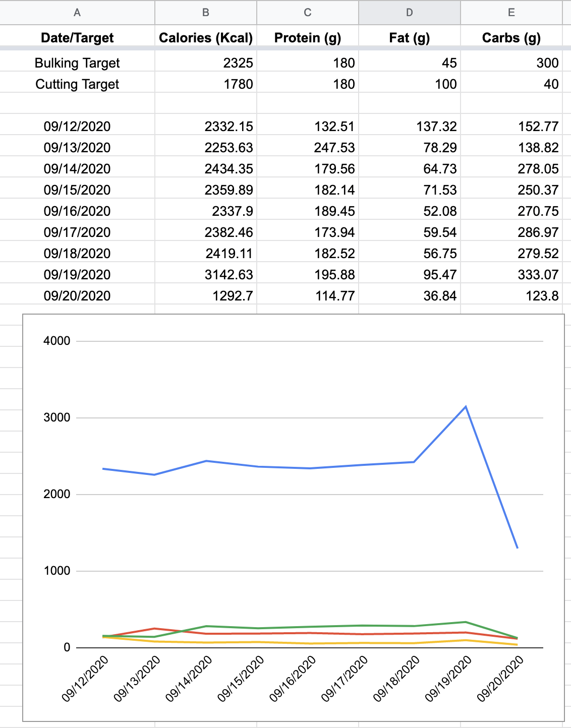Select column A header
The height and width of the screenshot is (728, 571).
(x=77, y=13)
